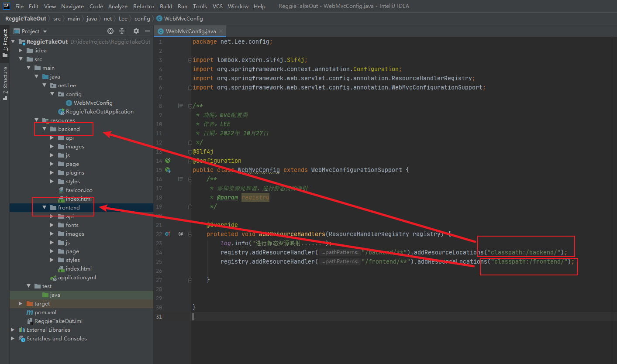This screenshot has height=364, width=617.
Task: Fold addResourceHandlers method at line 22
Action: click(x=190, y=234)
